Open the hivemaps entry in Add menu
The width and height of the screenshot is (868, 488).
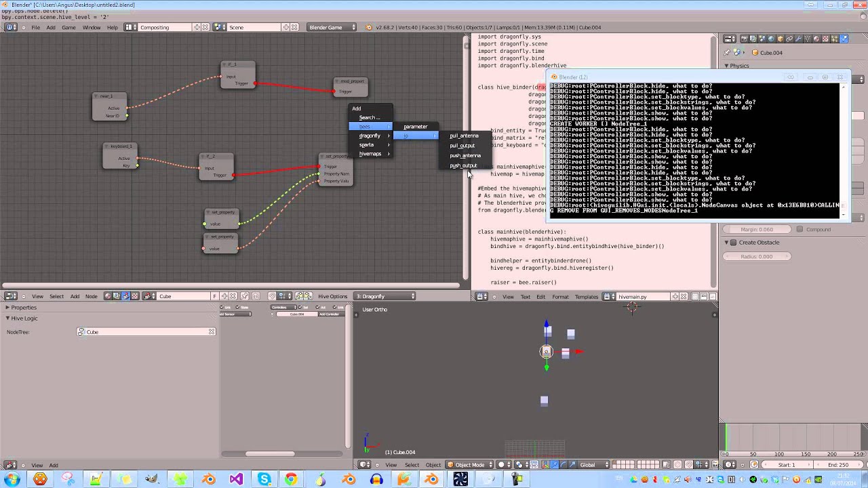point(370,154)
